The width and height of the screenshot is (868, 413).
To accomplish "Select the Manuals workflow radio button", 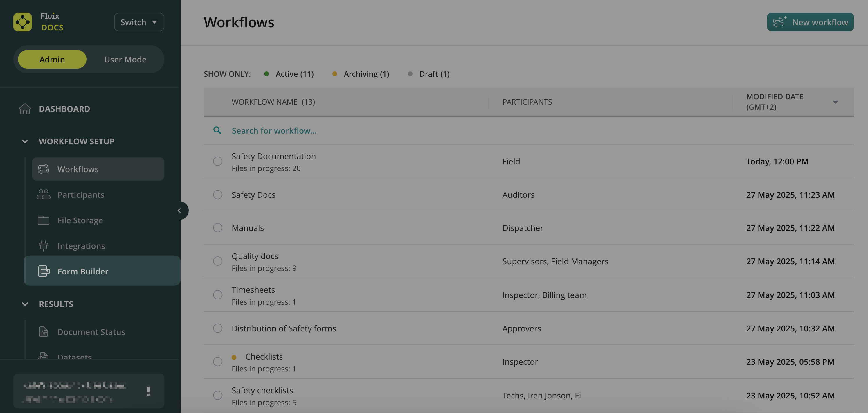I will point(218,228).
